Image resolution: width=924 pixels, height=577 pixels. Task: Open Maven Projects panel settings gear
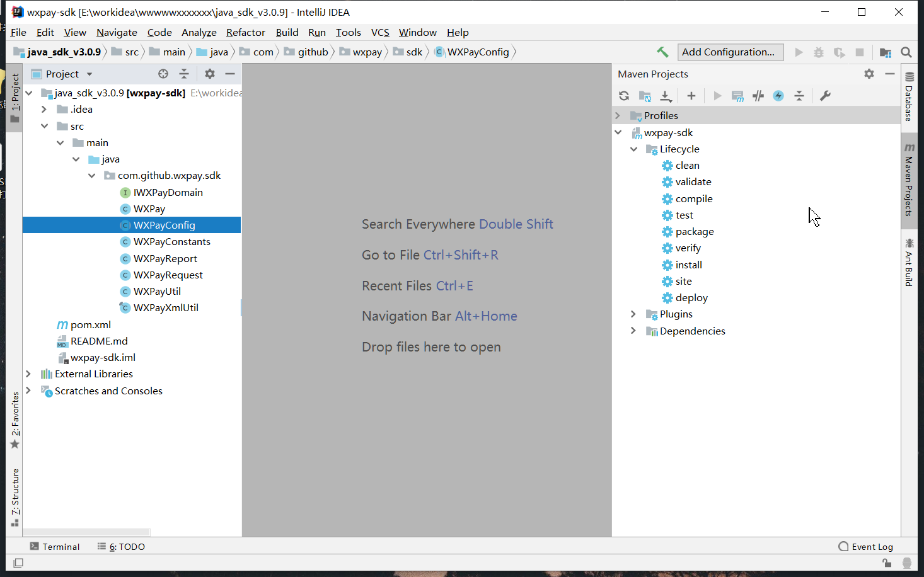869,74
